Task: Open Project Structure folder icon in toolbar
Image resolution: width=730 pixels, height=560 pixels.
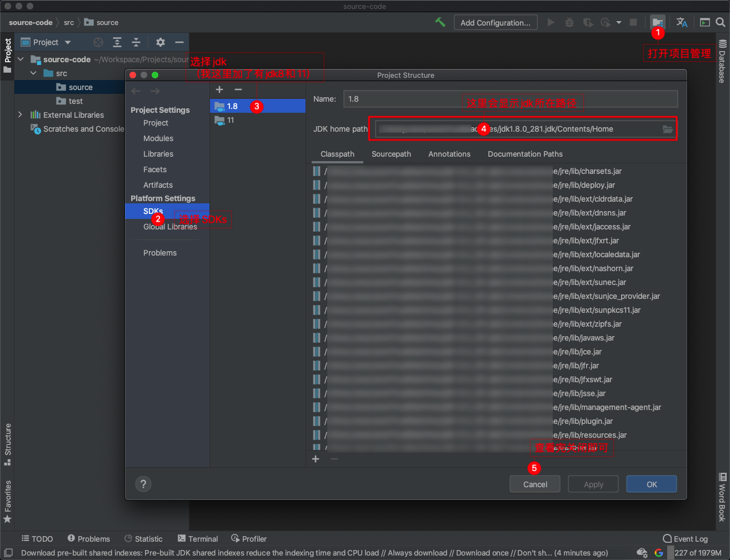Action: point(658,22)
